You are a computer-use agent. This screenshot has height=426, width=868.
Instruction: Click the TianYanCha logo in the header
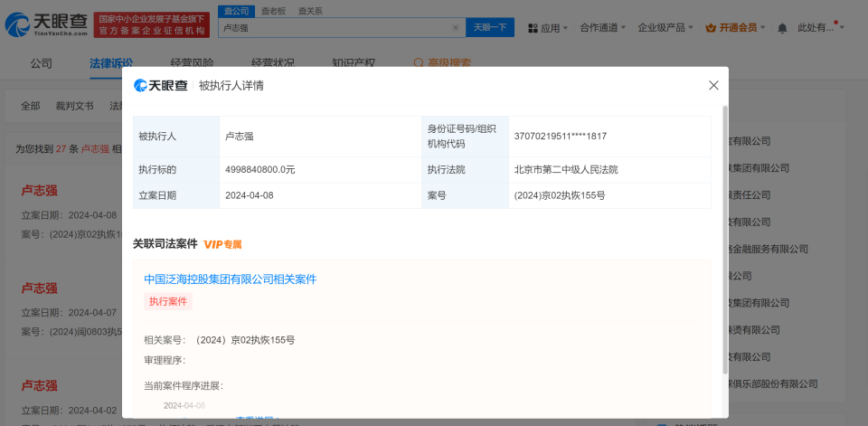pyautogui.click(x=46, y=25)
